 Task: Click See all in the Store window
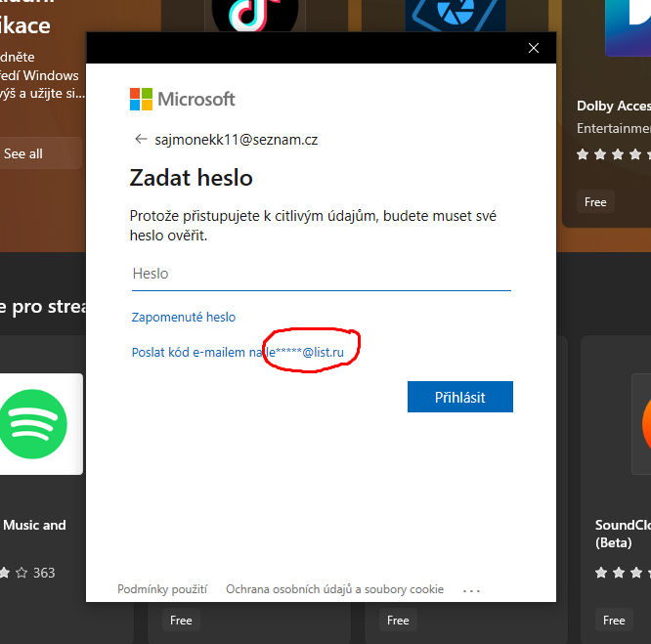38,154
